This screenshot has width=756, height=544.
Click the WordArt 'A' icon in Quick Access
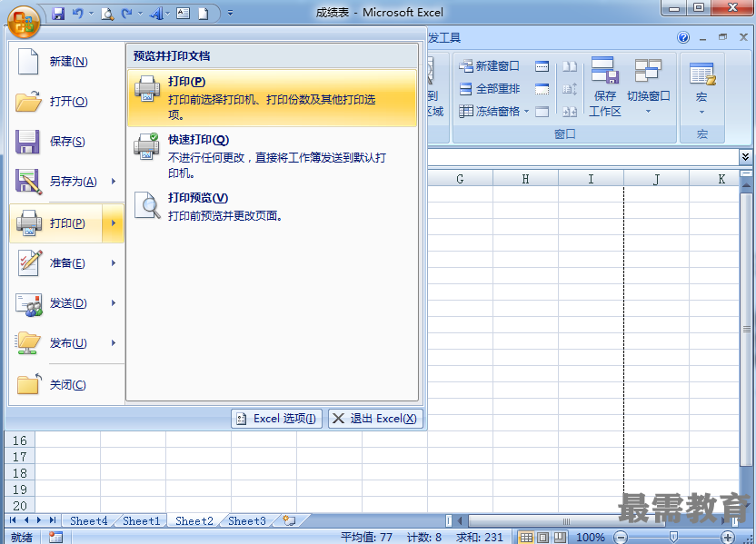[155, 14]
